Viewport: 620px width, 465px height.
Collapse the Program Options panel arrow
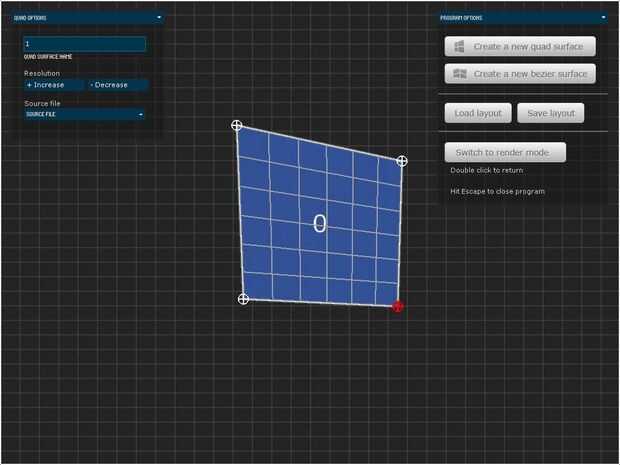tap(603, 17)
